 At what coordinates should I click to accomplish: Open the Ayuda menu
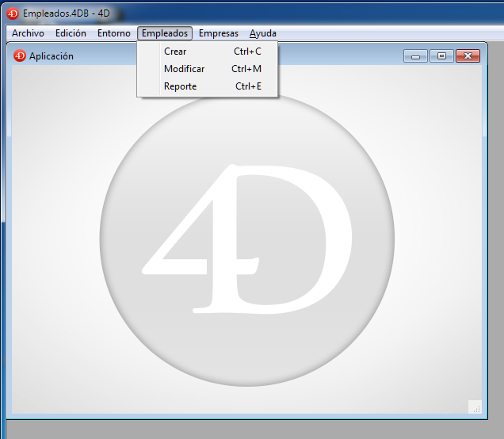click(x=262, y=33)
